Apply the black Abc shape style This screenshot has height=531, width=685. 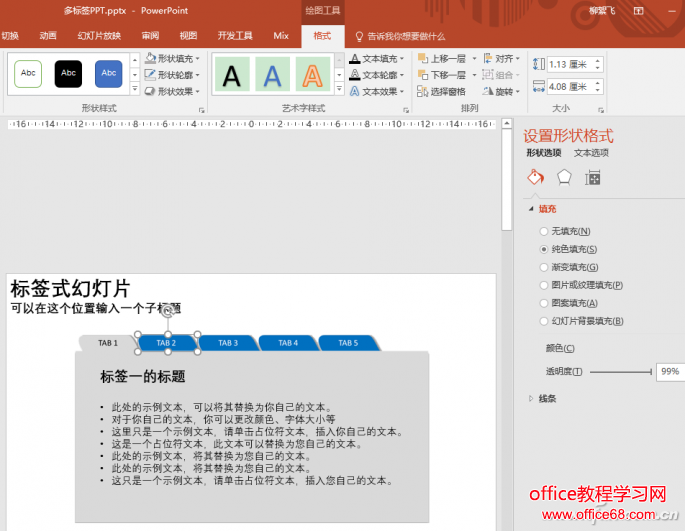tap(68, 73)
